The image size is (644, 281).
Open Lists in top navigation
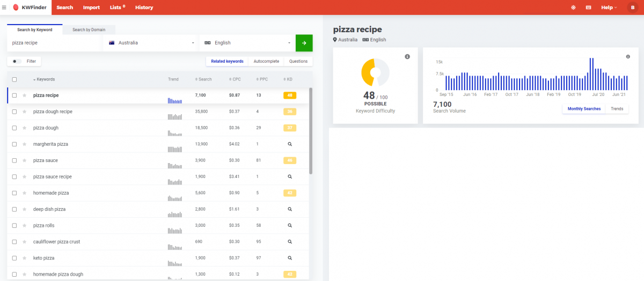coord(117,8)
